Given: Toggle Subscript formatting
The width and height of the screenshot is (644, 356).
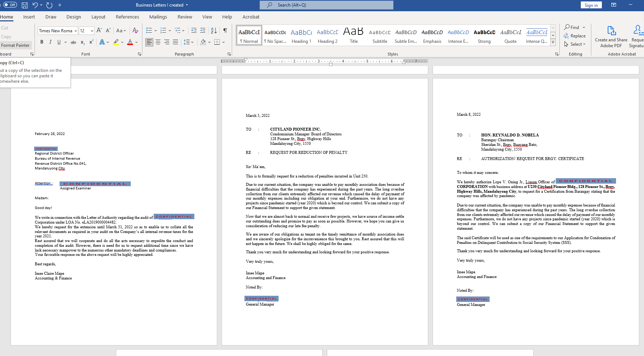Looking at the screenshot, I should tap(83, 42).
